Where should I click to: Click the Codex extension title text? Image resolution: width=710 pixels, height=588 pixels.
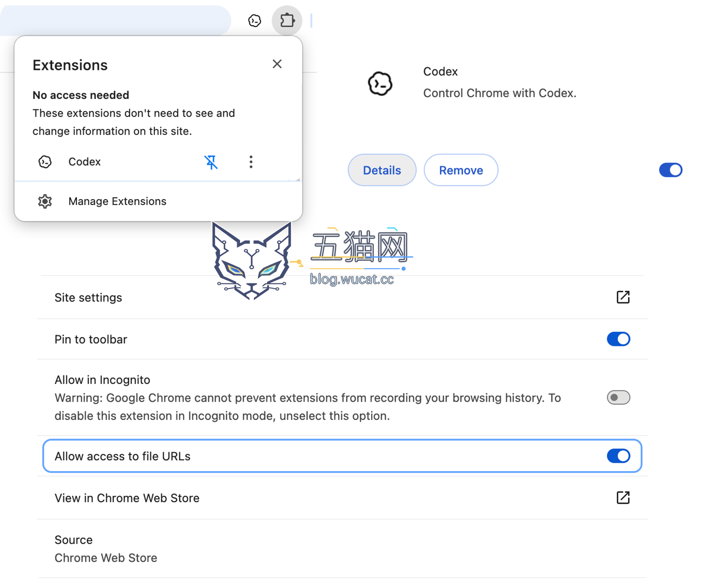[440, 71]
